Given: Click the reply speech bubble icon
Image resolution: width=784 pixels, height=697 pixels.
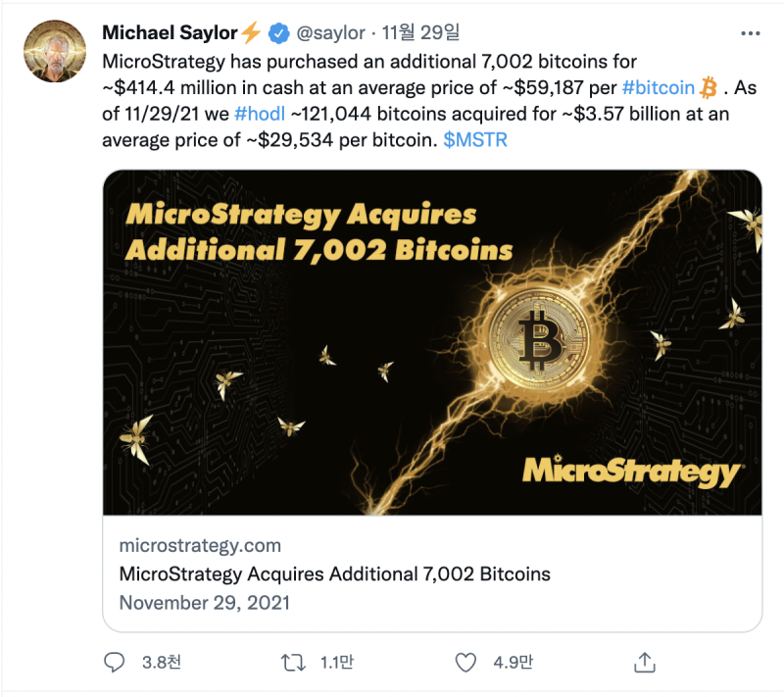Looking at the screenshot, I should point(114,663).
